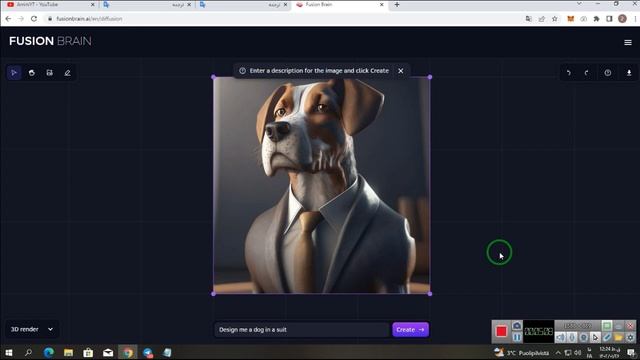Expand the 3D render style dropdown
Viewport: 640px width, 360px height.
click(32, 329)
